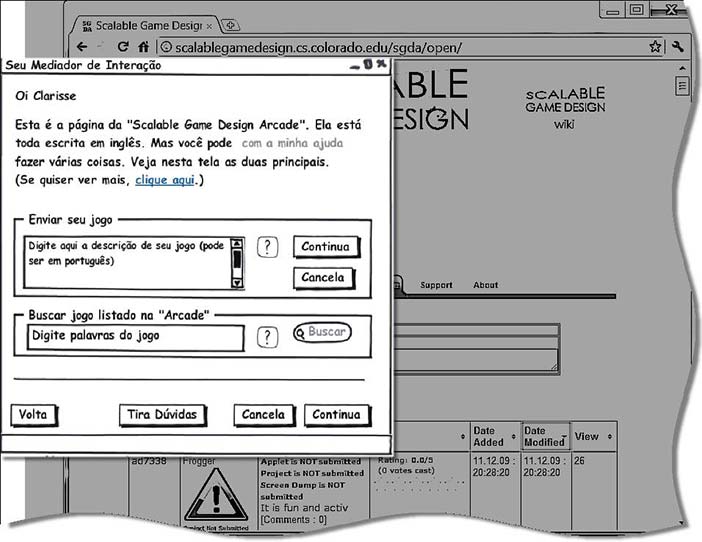
Task: Click the address bar URL
Action: point(318,47)
